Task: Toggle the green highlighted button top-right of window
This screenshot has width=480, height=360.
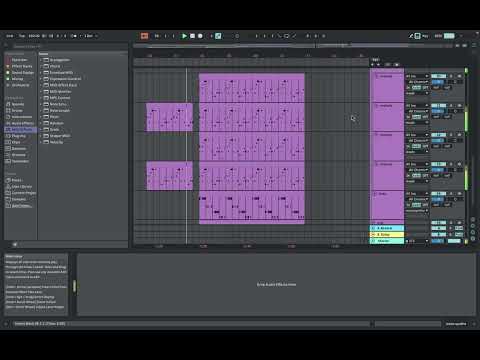Action: 449,36
